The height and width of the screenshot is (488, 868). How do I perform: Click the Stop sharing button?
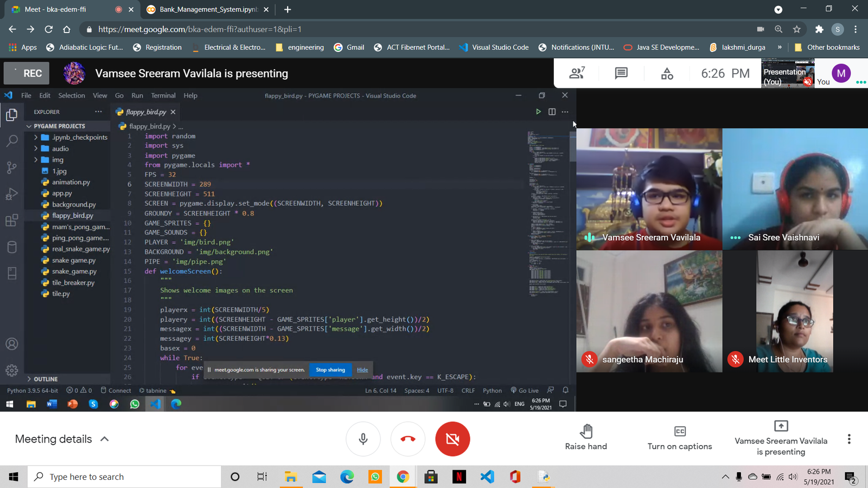tap(330, 370)
